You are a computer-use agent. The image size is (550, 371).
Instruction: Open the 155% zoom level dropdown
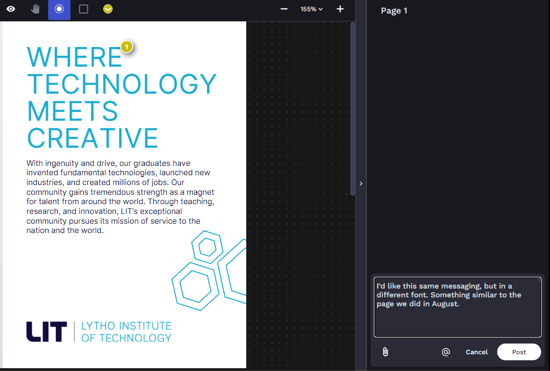coord(311,9)
